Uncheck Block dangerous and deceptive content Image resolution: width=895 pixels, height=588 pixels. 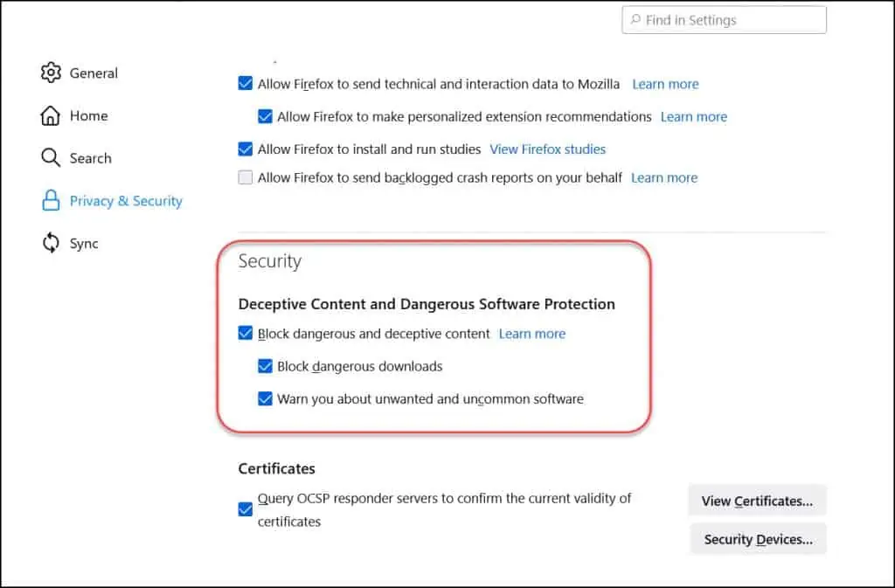pos(246,334)
